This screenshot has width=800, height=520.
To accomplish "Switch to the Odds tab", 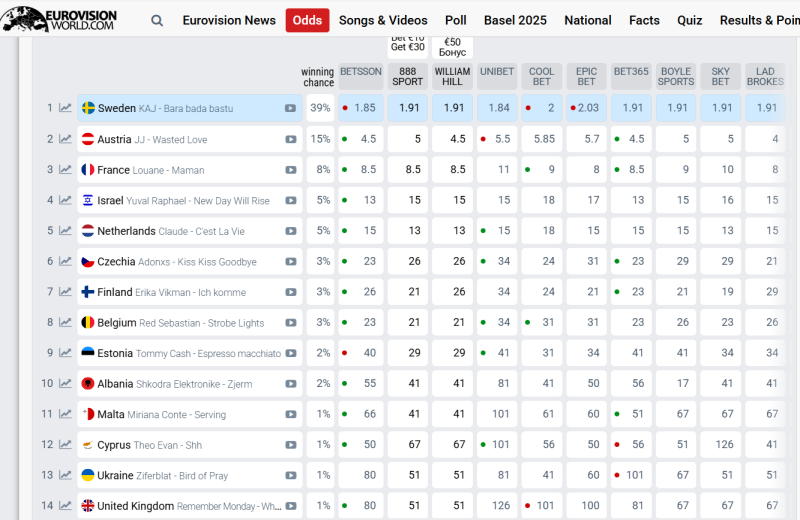I will 307,20.
